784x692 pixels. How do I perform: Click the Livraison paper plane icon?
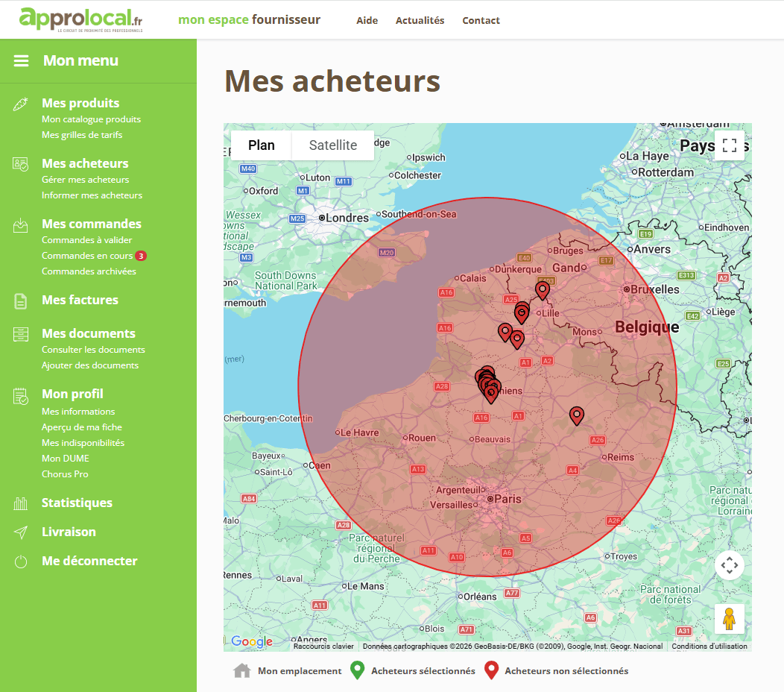(x=21, y=532)
